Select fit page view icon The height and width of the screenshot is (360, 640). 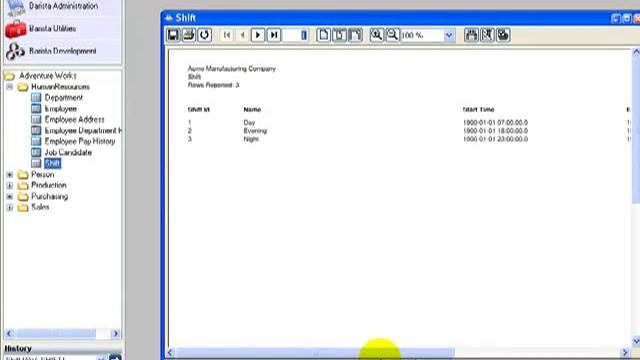tap(340, 35)
